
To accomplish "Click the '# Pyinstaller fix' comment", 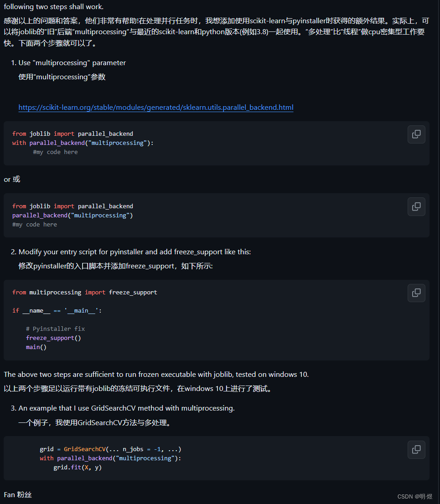I will pos(55,329).
